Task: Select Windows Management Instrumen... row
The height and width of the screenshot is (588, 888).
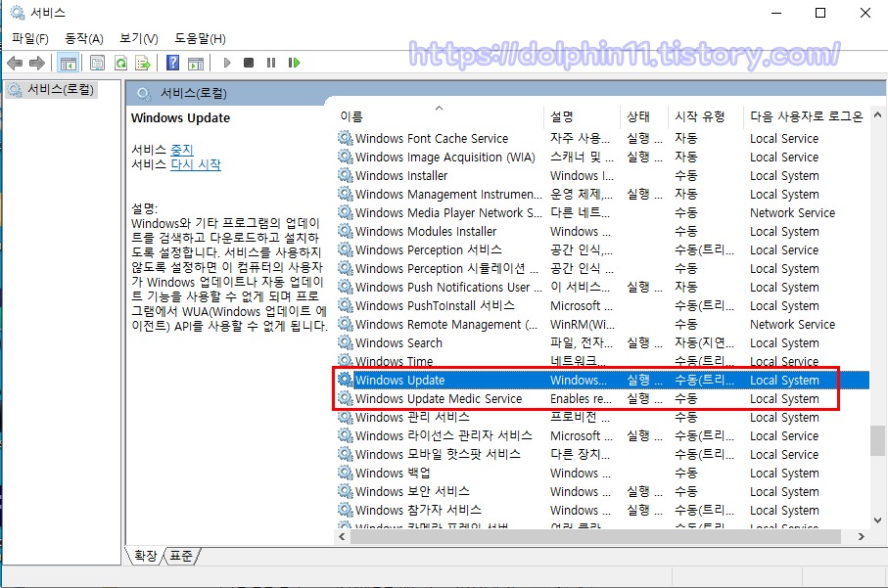Action: coord(602,194)
